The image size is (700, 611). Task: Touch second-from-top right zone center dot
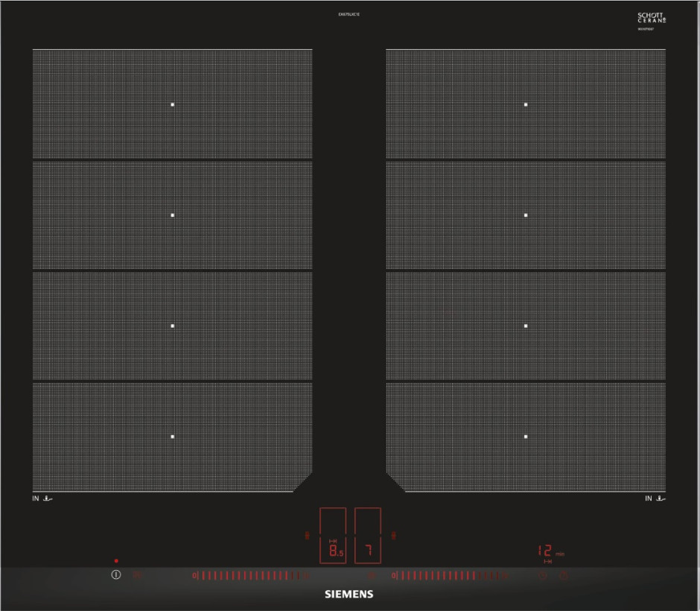[x=526, y=215]
